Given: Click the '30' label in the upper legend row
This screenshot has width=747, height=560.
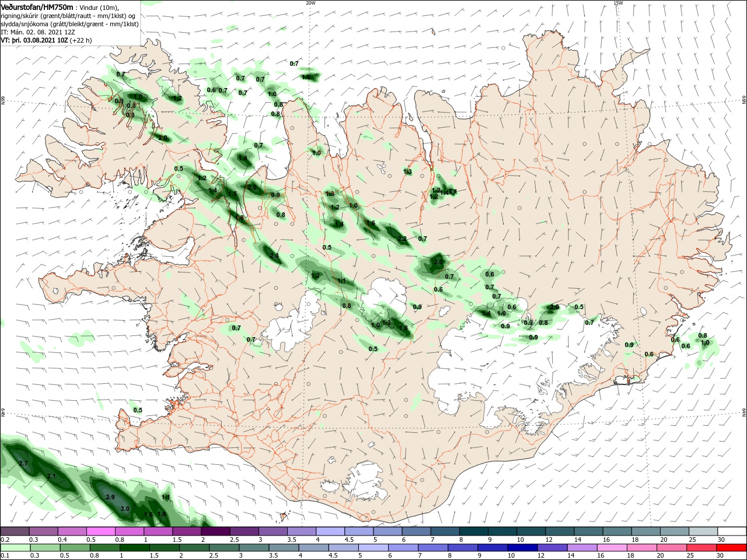Looking at the screenshot, I should (x=721, y=540).
